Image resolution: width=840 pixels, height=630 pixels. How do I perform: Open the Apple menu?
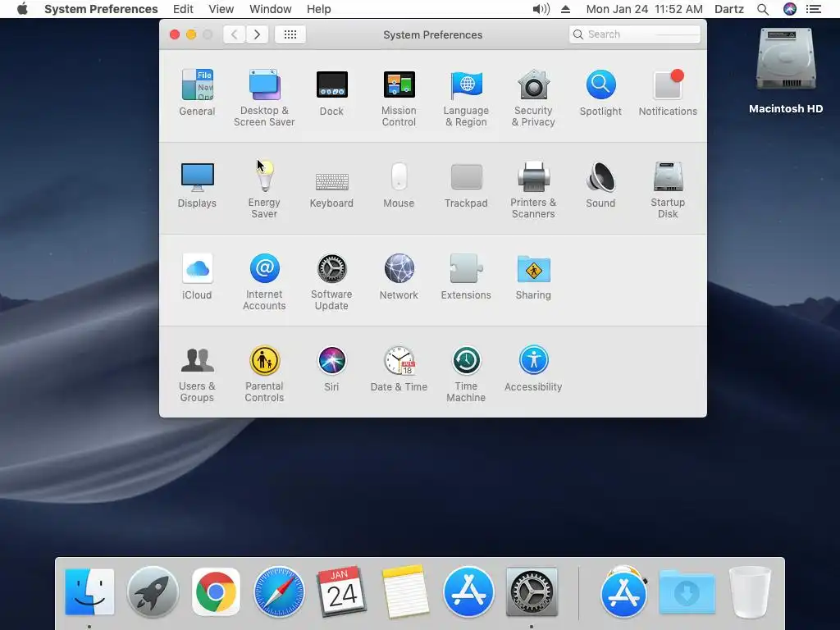pos(22,9)
